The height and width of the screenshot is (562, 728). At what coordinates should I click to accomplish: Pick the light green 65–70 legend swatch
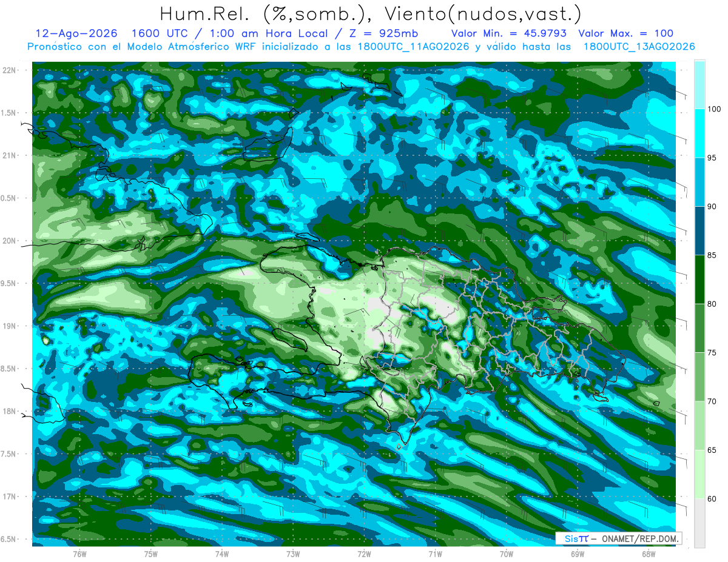point(699,426)
